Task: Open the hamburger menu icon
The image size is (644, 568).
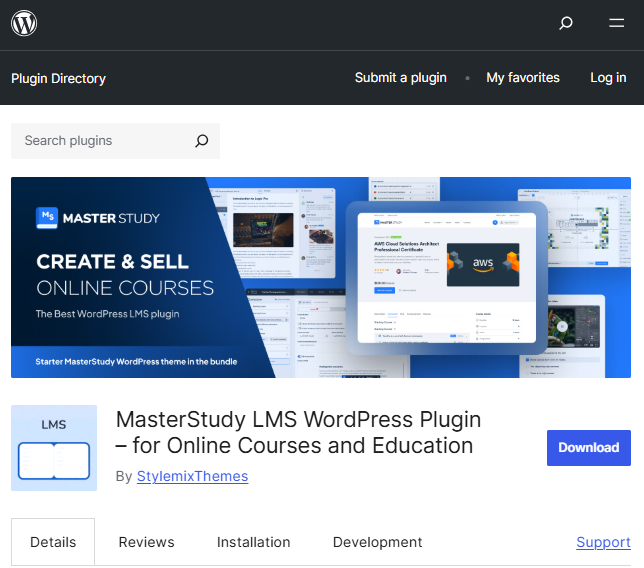Action: 616,23
